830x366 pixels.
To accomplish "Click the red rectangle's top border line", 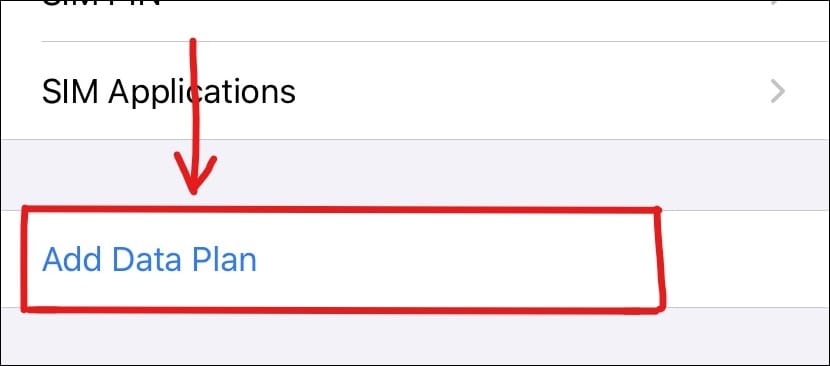I will (341, 210).
